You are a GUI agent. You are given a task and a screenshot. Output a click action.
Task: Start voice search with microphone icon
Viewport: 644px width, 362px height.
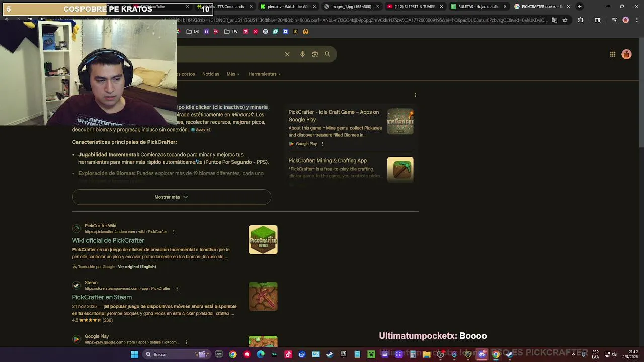point(302,54)
